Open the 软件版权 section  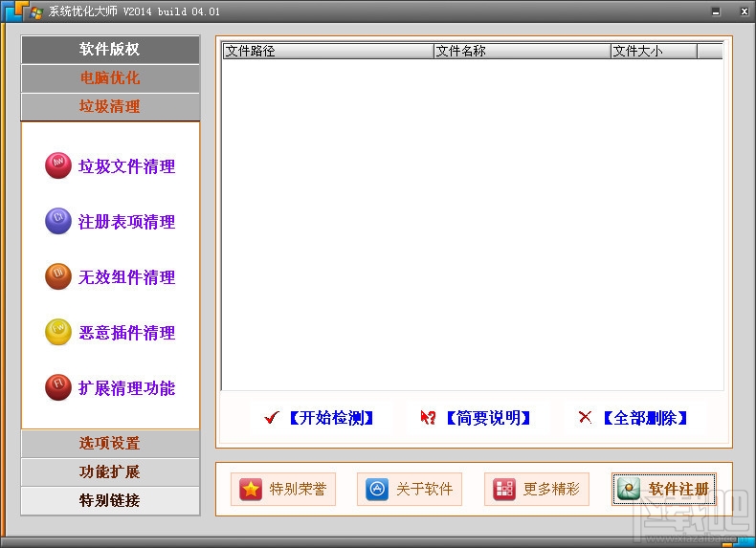[110, 49]
